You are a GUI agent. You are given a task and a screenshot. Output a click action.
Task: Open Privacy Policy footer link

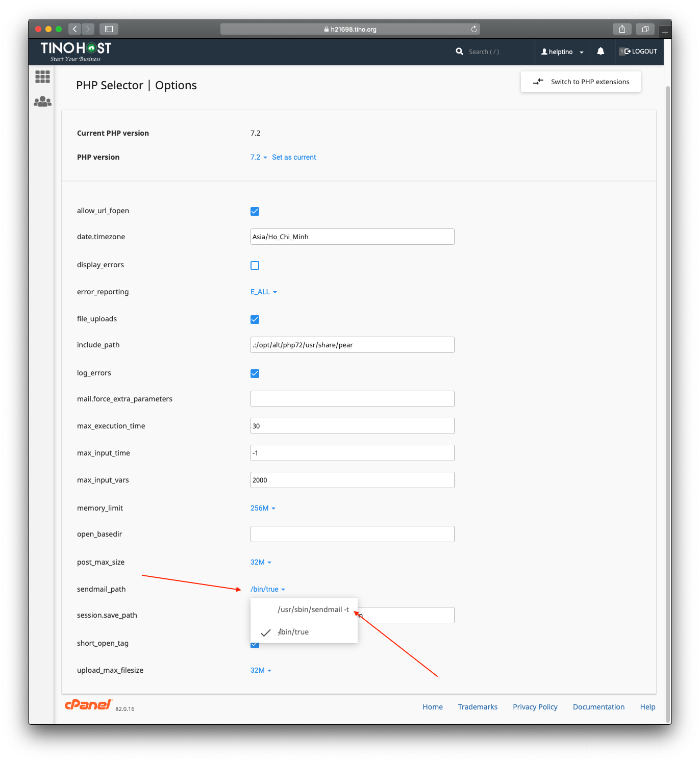point(535,707)
